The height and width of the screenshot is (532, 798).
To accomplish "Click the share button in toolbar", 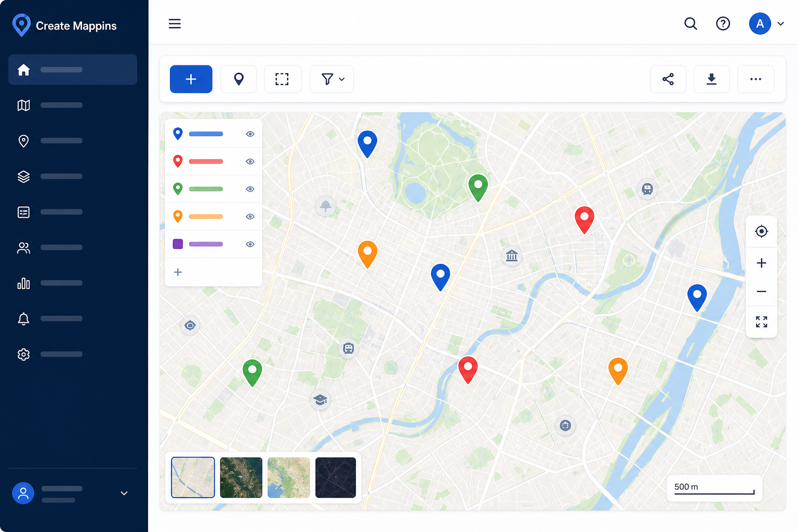I will point(668,79).
